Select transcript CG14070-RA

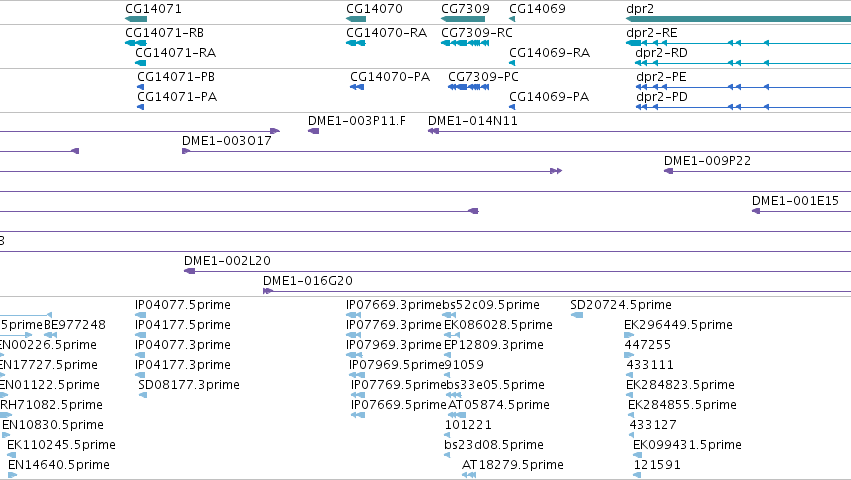[386, 33]
